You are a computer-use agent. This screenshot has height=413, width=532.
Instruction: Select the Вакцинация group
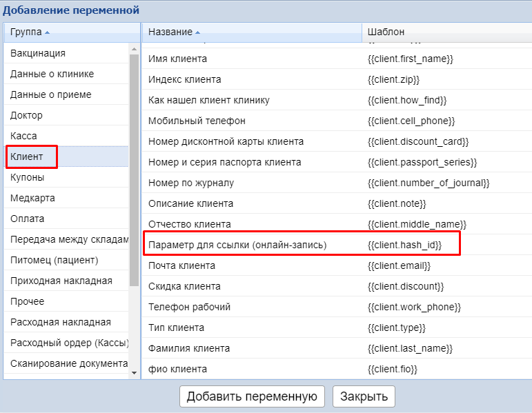[x=38, y=53]
